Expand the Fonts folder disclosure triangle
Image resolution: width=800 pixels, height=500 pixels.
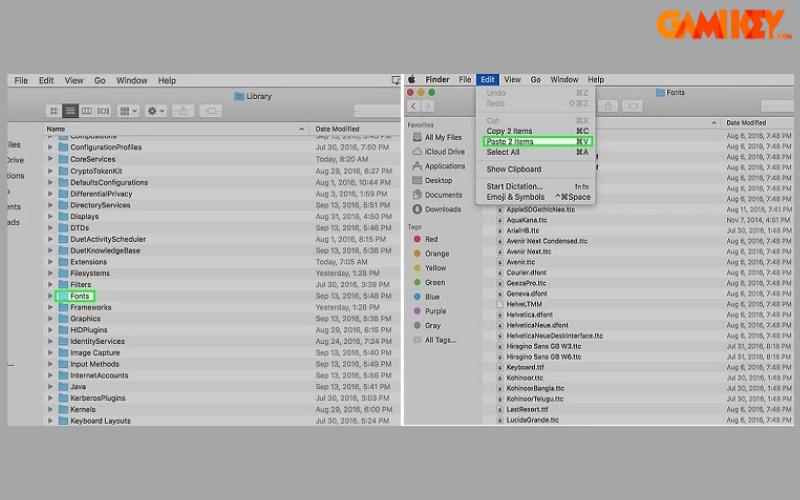[51, 296]
